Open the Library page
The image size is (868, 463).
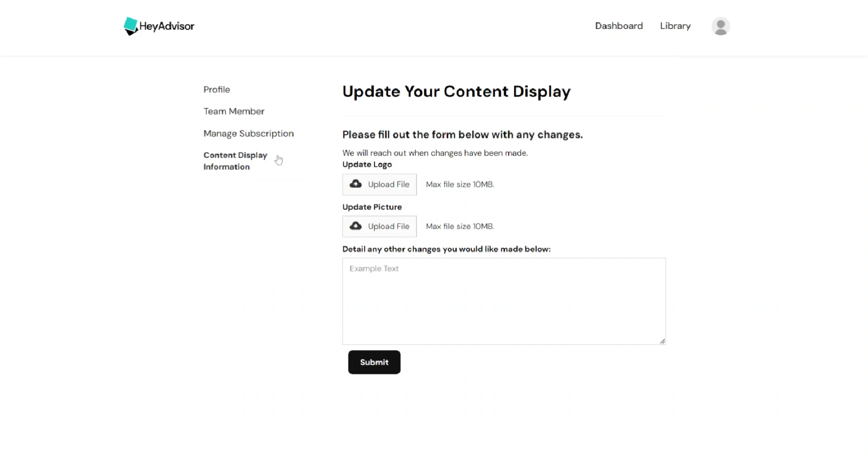coord(675,26)
